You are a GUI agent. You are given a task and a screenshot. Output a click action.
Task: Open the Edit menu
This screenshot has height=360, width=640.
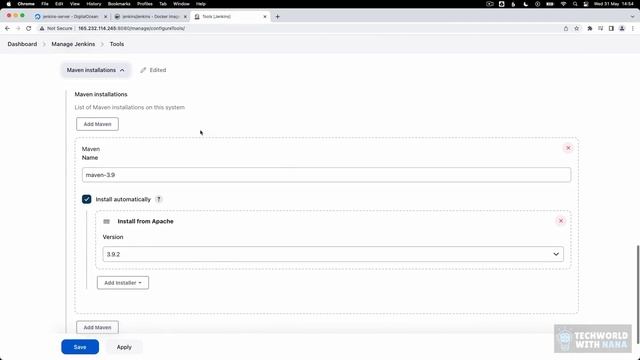pyautogui.click(x=59, y=4)
